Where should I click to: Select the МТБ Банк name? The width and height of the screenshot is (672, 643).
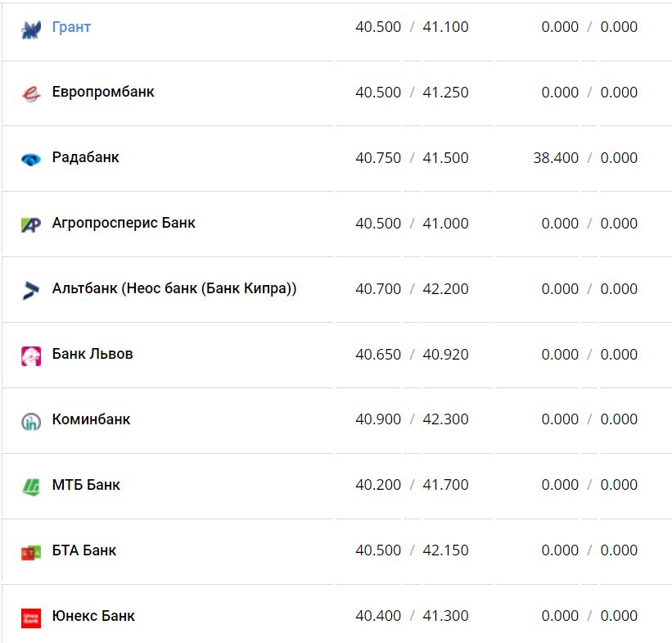pyautogui.click(x=86, y=485)
